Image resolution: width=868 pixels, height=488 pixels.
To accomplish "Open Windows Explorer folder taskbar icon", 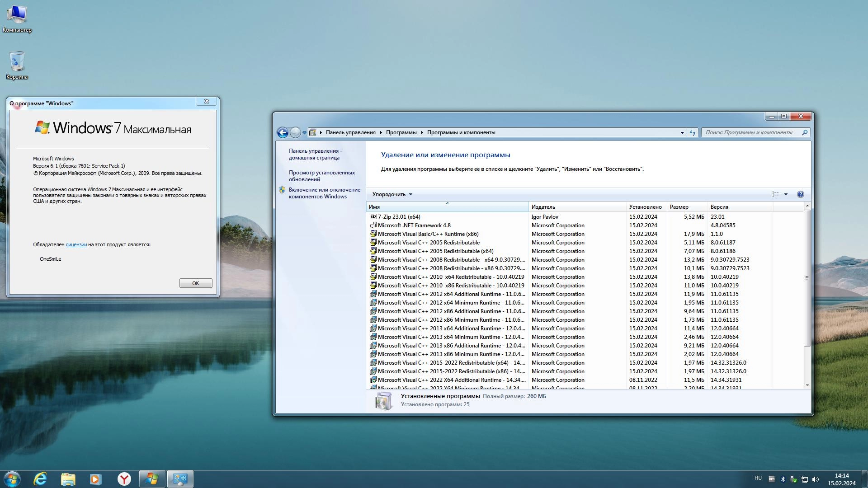I will [x=68, y=479].
